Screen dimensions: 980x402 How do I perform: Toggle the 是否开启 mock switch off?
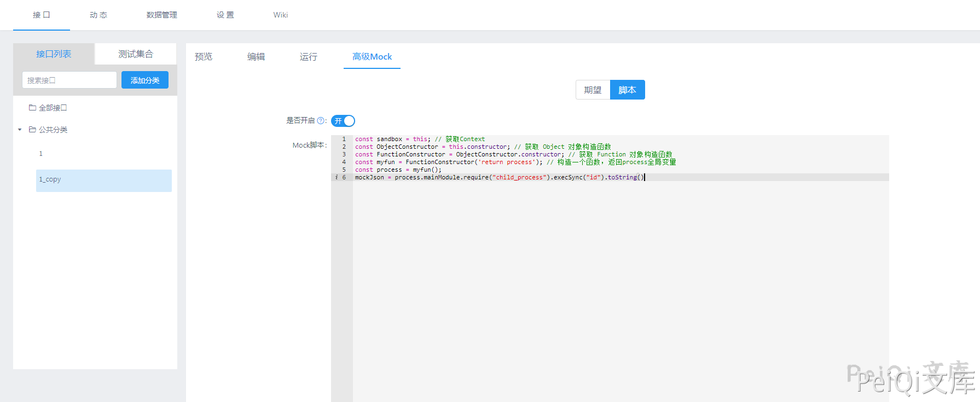(x=343, y=121)
